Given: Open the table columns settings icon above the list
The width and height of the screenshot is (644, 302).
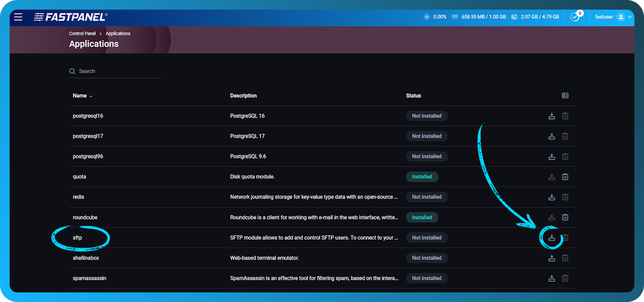Looking at the screenshot, I should (565, 95).
